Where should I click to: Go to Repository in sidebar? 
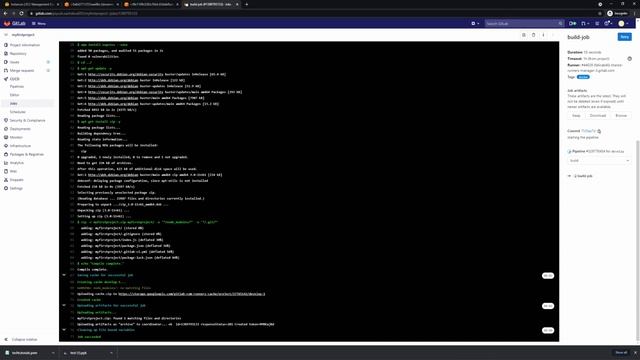pyautogui.click(x=18, y=53)
